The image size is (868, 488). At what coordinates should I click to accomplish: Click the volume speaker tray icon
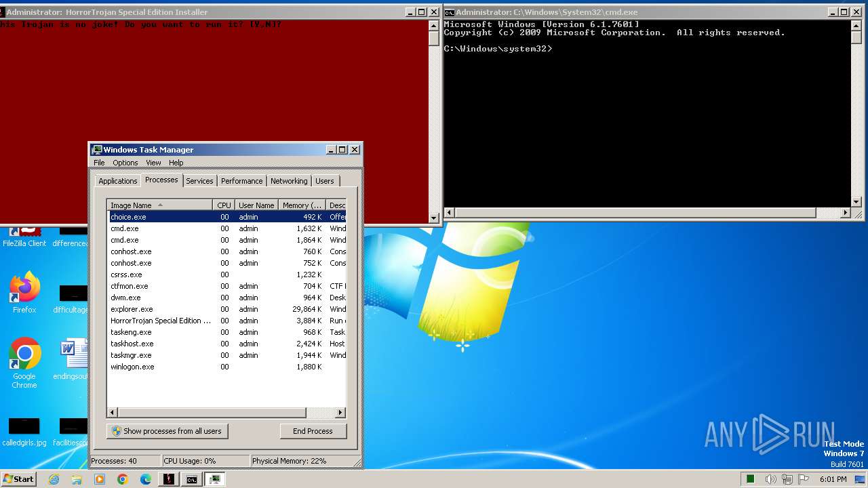pyautogui.click(x=772, y=479)
